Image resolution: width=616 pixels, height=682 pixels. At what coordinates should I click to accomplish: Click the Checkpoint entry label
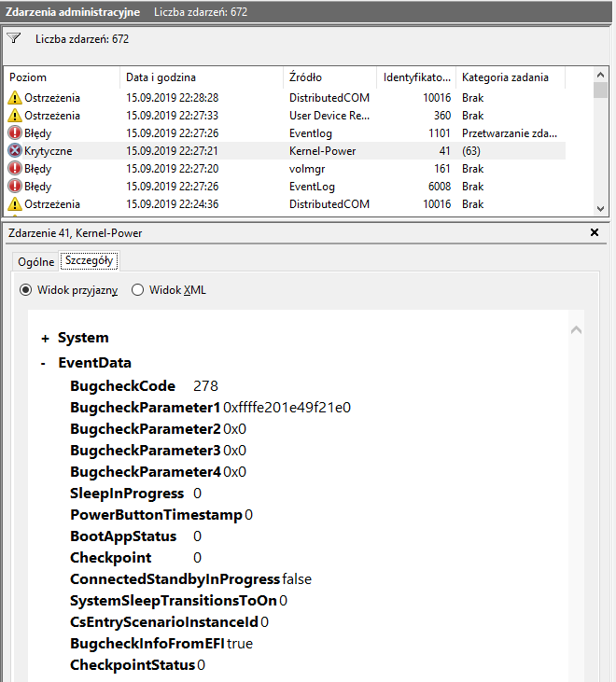point(111,558)
